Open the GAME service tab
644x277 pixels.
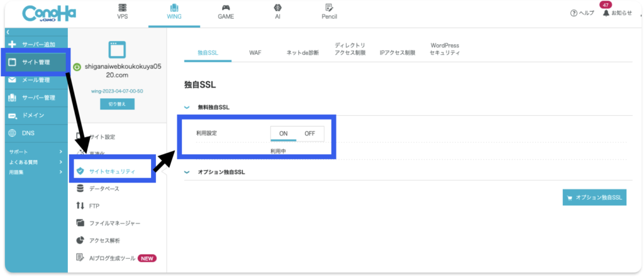pos(226,12)
